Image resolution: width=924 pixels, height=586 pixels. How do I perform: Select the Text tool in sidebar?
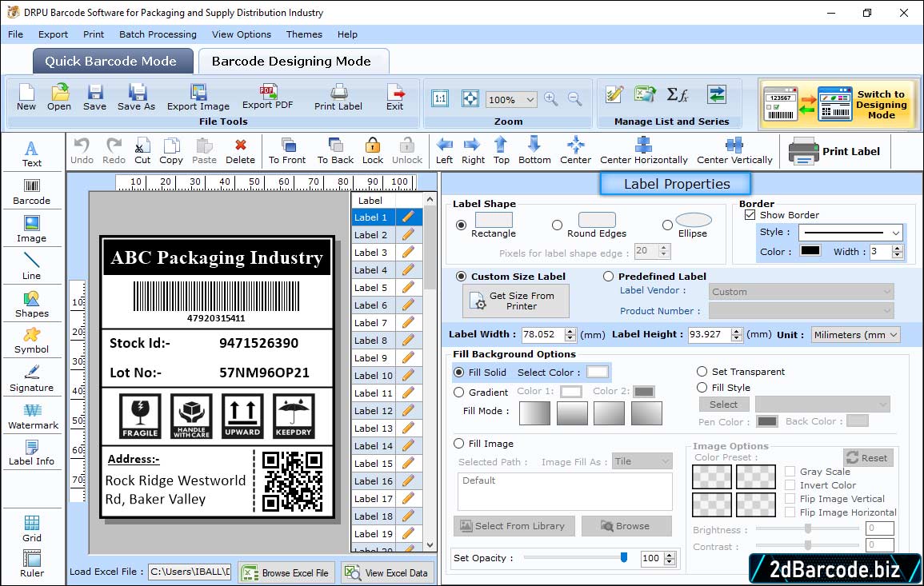[x=32, y=153]
